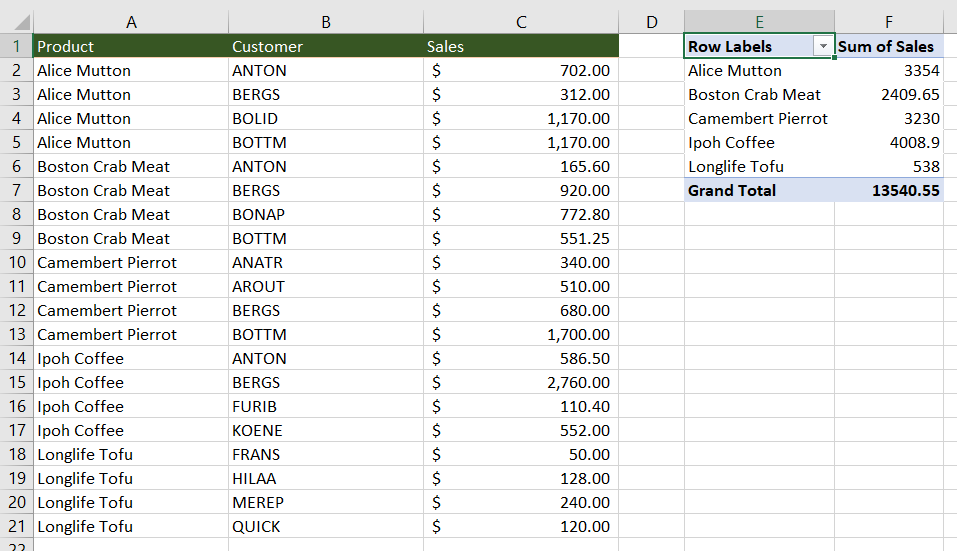Click the Sales header cell in column C
Viewport: 957px width, 551px height.
point(520,46)
